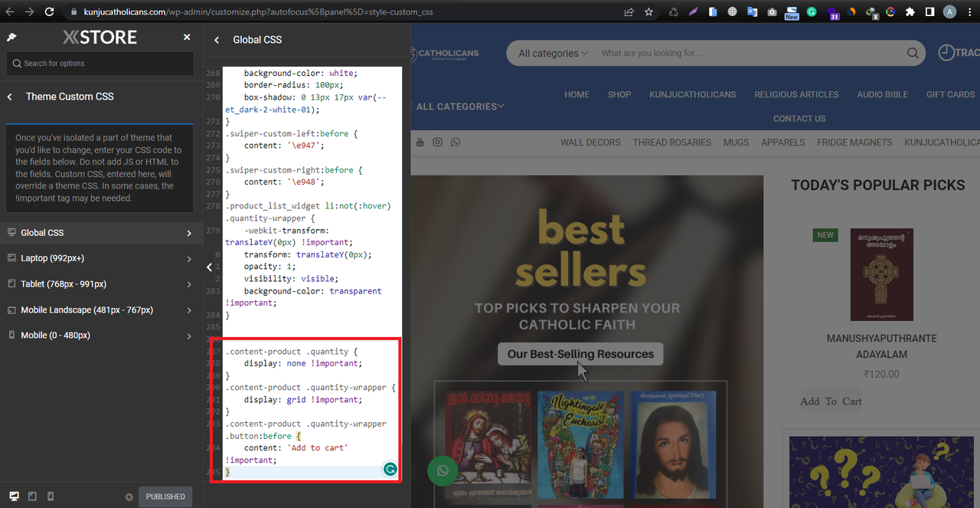The image size is (980, 508).
Task: Open the screenshot camera extension
Action: (772, 12)
